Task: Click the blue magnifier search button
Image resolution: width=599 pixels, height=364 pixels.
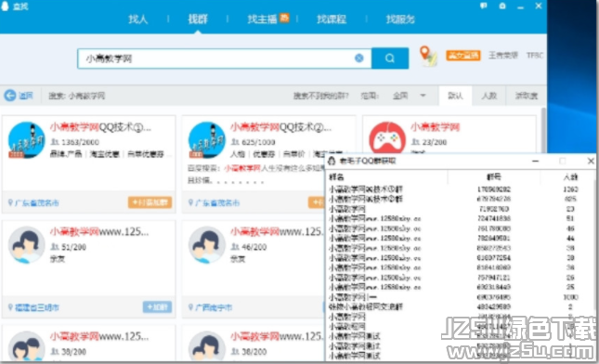Action: [390, 58]
